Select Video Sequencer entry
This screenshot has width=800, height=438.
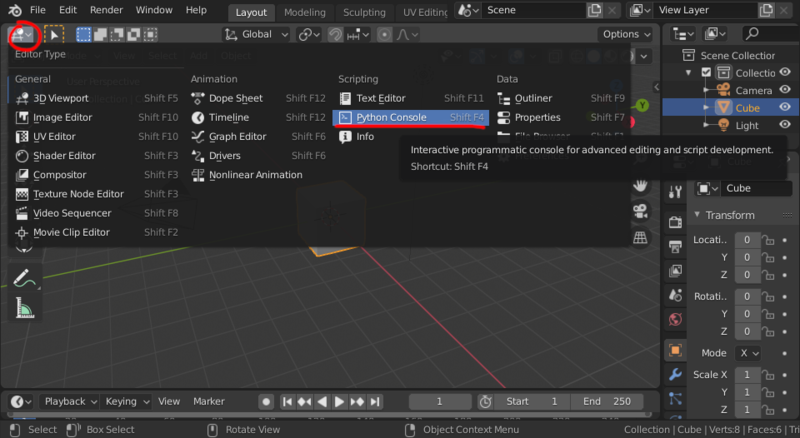pos(96,213)
